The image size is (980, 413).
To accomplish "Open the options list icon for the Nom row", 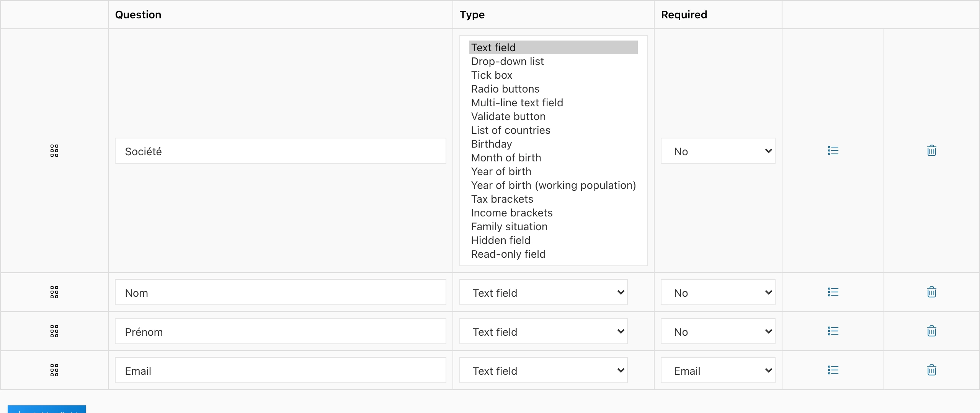I will [x=833, y=292].
